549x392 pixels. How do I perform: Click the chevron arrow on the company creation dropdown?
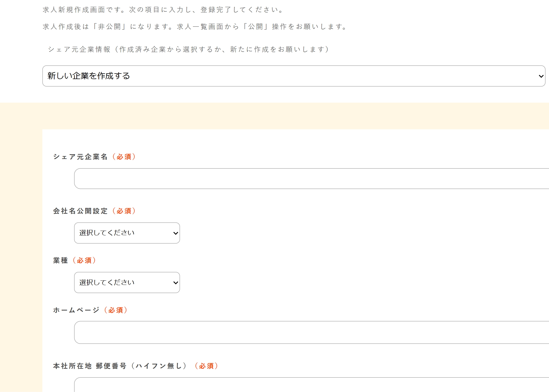point(541,76)
